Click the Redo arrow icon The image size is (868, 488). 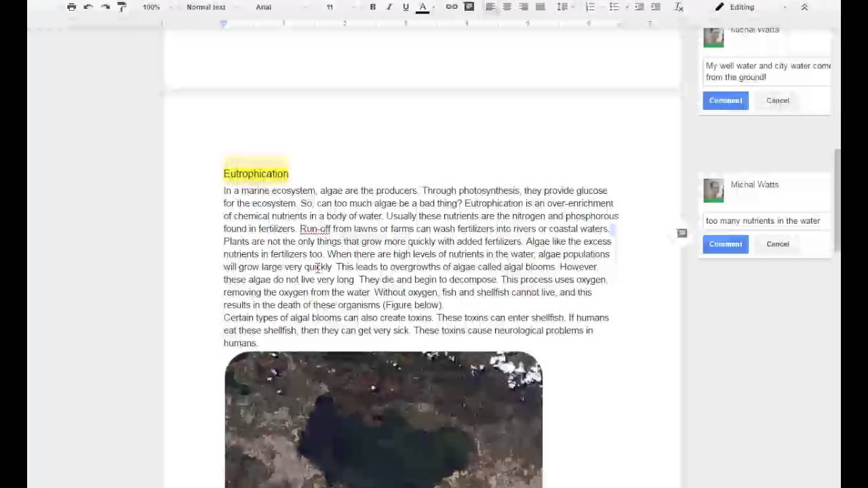[105, 7]
